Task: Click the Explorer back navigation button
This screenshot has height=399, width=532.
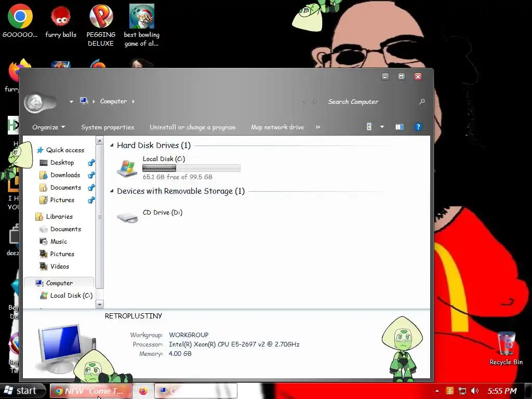Action: (x=35, y=102)
